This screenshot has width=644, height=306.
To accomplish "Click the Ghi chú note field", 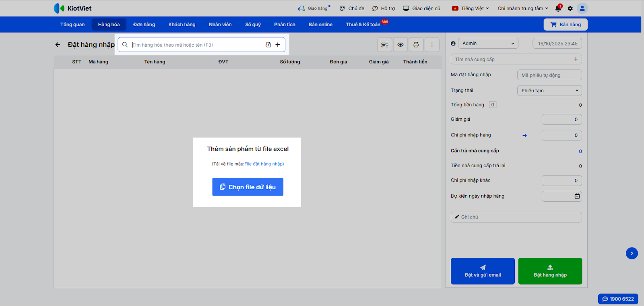I will pyautogui.click(x=516, y=217).
